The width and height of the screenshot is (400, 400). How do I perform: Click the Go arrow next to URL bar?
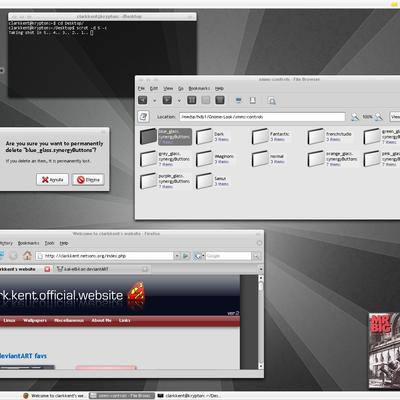[186, 256]
